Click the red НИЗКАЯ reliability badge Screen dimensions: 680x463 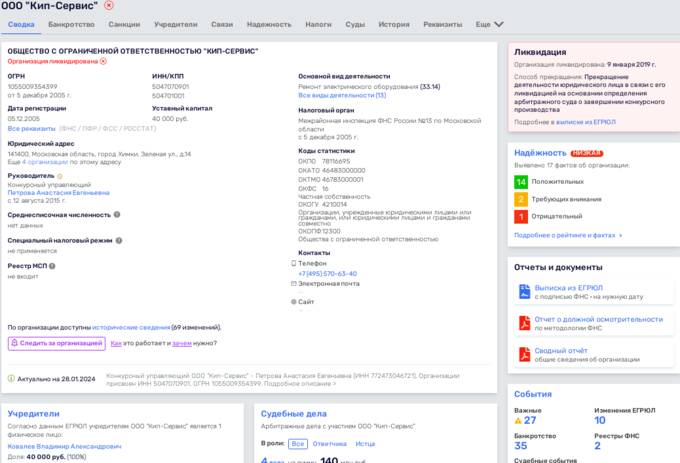tap(587, 153)
